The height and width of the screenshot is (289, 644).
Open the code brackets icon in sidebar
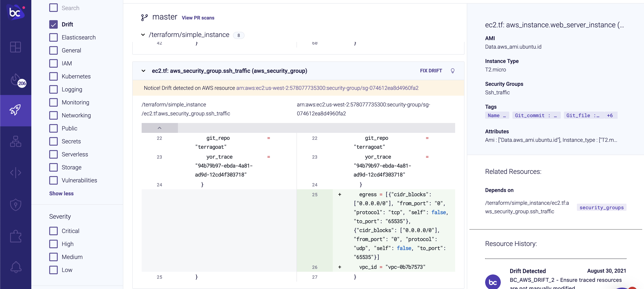click(15, 173)
